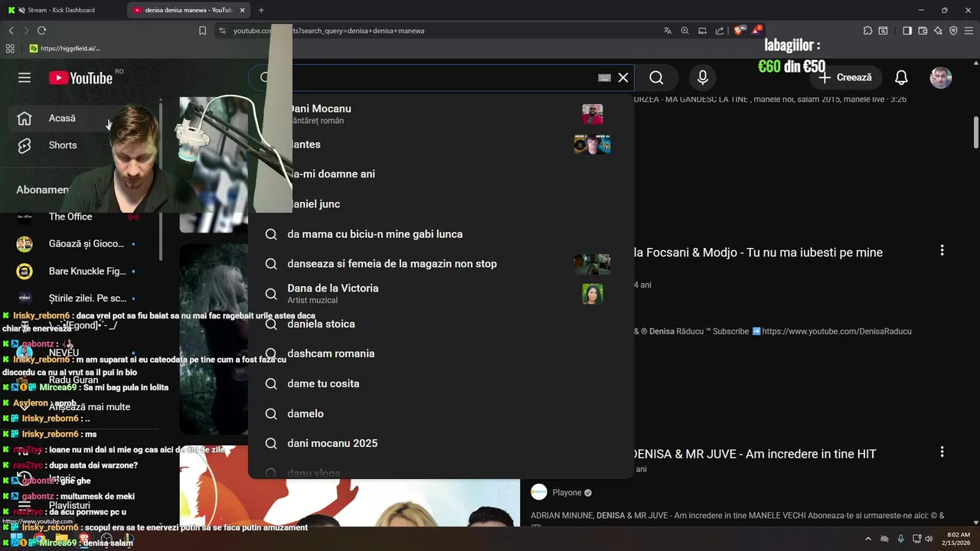The height and width of the screenshot is (551, 980).
Task: Toggle the browser sidebar panel
Action: 907,31
